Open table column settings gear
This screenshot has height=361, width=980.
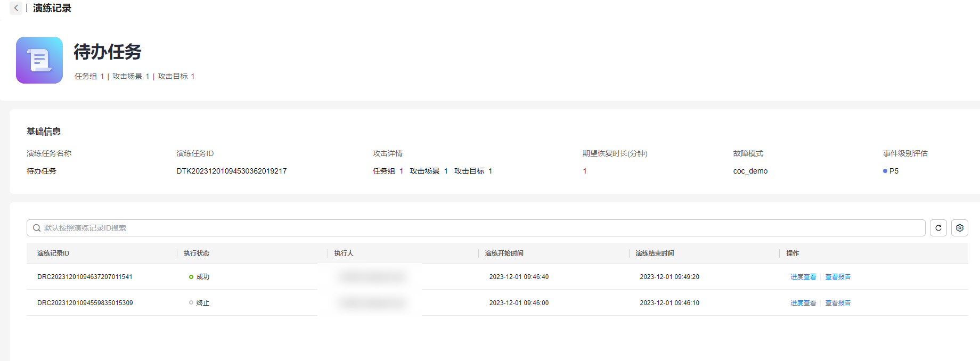[960, 228]
